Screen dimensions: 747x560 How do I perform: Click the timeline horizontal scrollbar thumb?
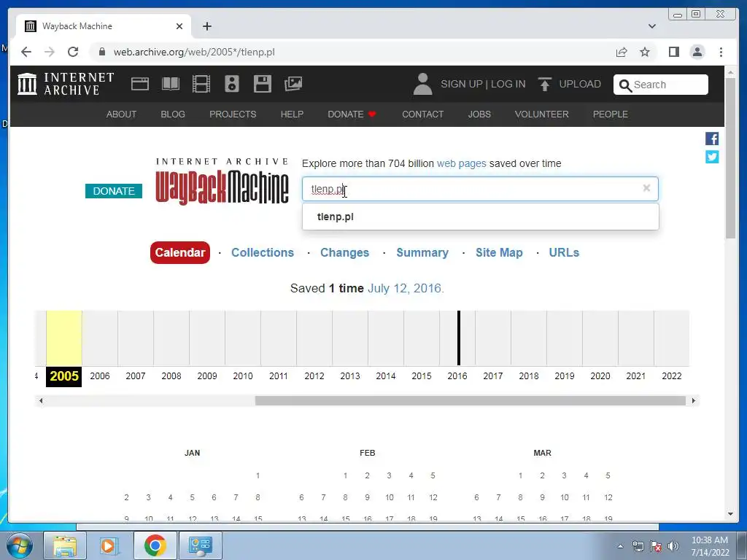click(x=471, y=401)
